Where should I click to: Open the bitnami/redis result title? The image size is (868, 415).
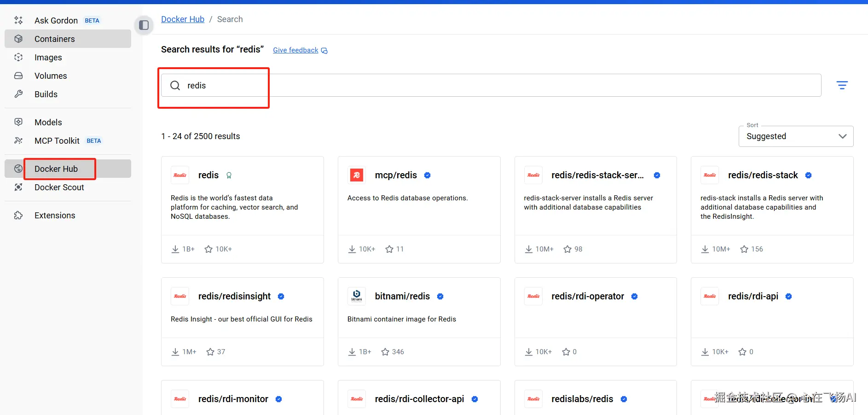tap(402, 296)
